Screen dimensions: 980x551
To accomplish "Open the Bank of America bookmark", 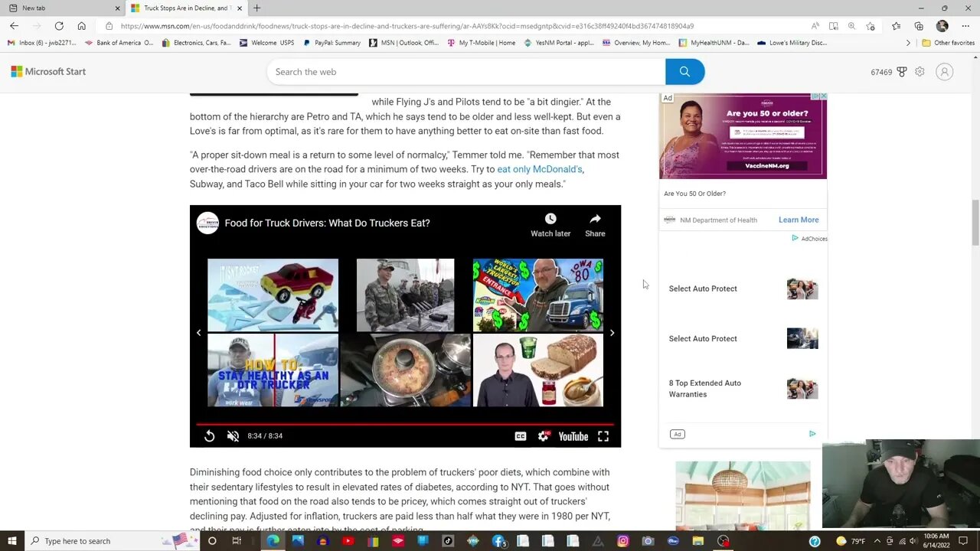I will click(x=119, y=43).
